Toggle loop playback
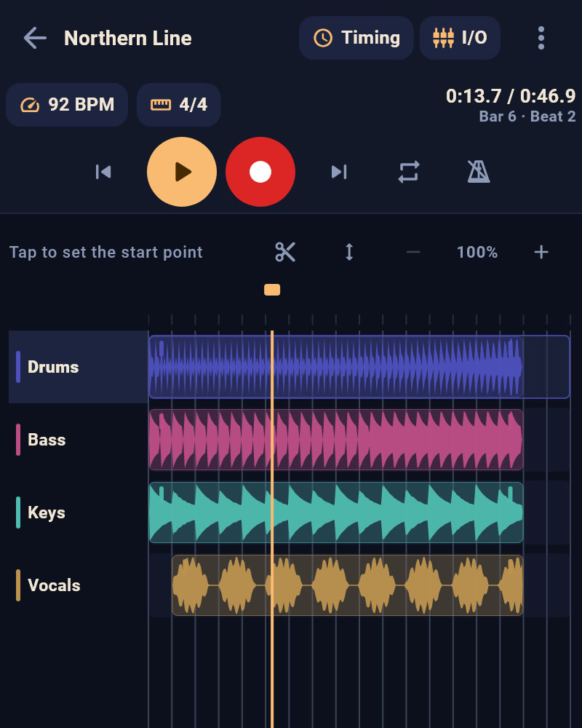The width and height of the screenshot is (582, 728). click(x=408, y=172)
